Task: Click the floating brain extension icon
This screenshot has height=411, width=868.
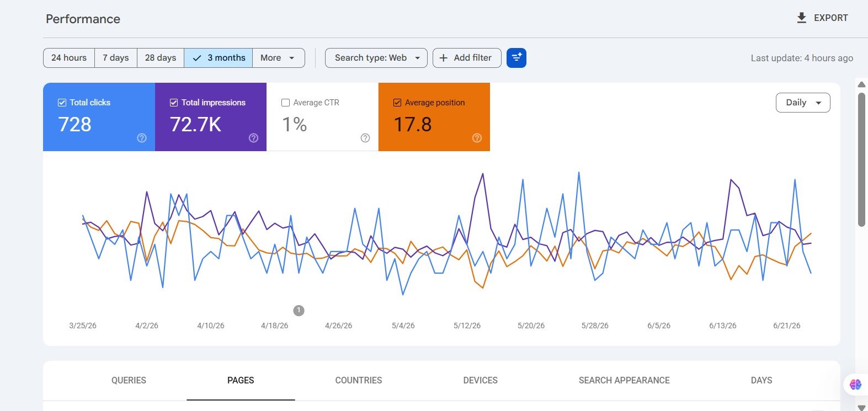Action: [x=855, y=385]
